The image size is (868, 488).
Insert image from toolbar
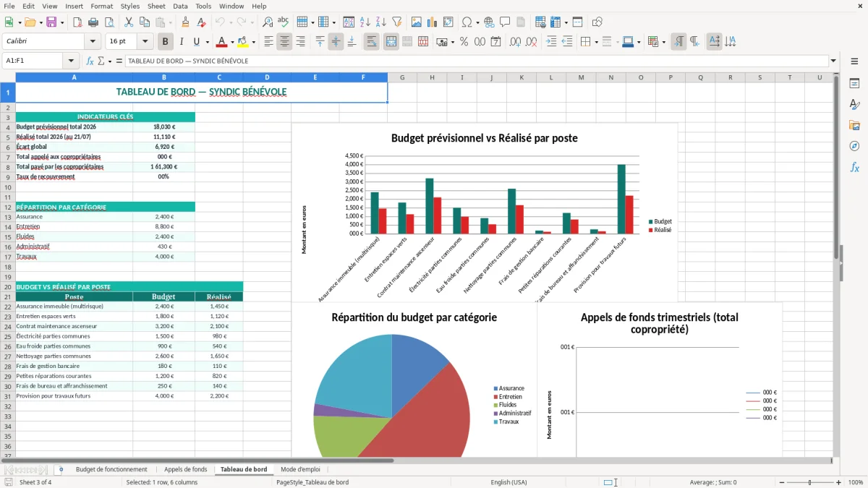tap(417, 22)
